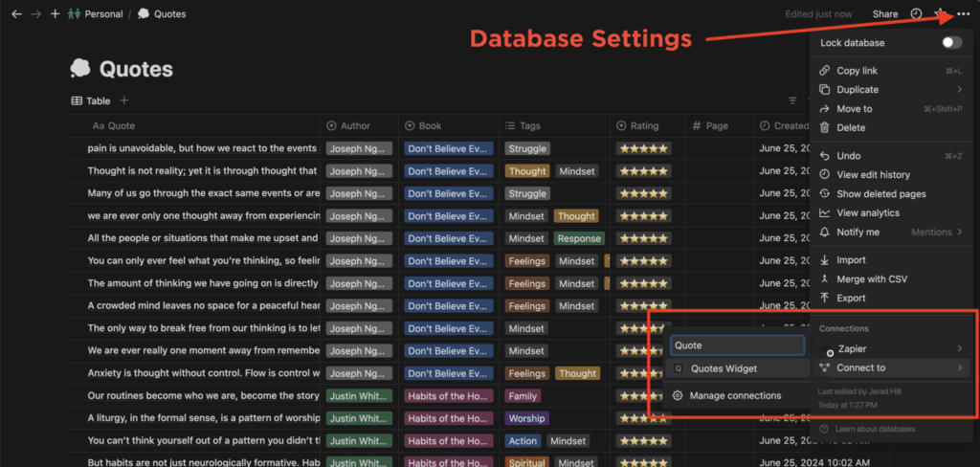
Task: Click the plus icon for new page
Action: click(x=55, y=14)
